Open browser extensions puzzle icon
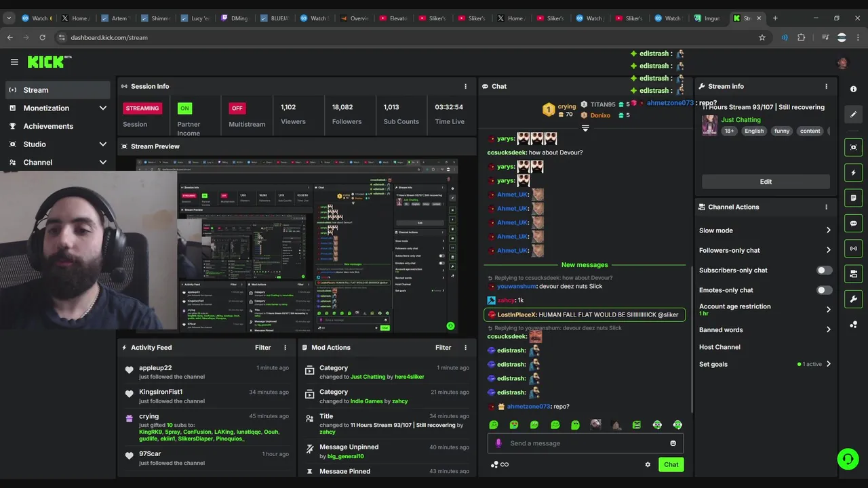The width and height of the screenshot is (868, 488). (x=802, y=37)
